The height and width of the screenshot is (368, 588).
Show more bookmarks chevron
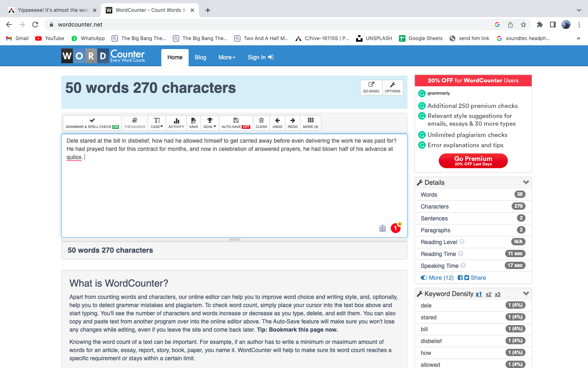(x=579, y=38)
